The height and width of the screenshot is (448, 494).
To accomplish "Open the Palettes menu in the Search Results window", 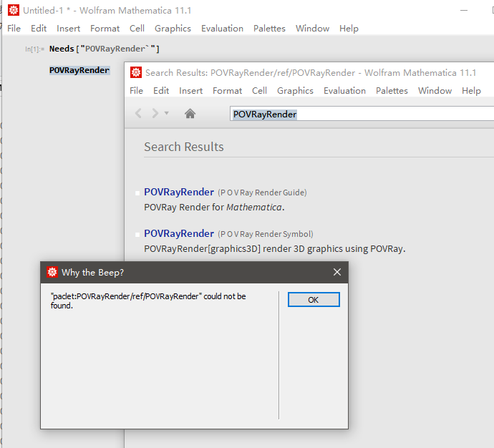I will pyautogui.click(x=392, y=91).
